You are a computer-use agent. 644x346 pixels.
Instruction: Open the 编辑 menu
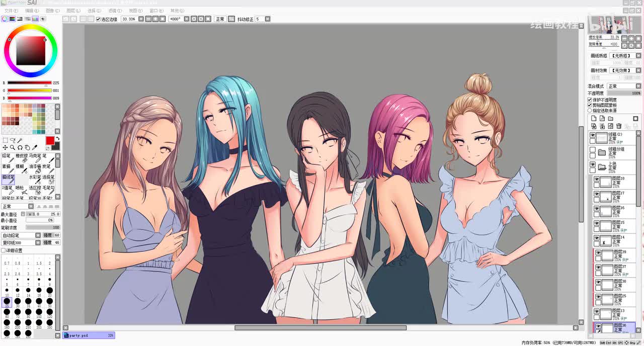[32, 11]
